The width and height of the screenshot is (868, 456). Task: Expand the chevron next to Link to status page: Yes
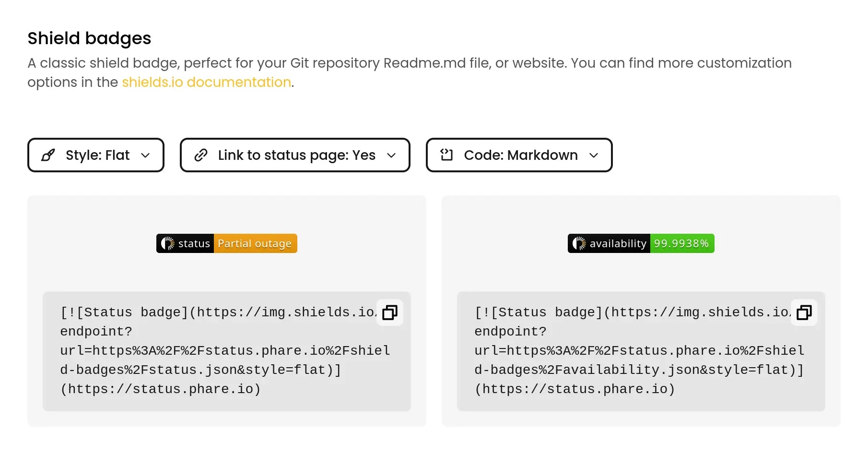point(391,156)
